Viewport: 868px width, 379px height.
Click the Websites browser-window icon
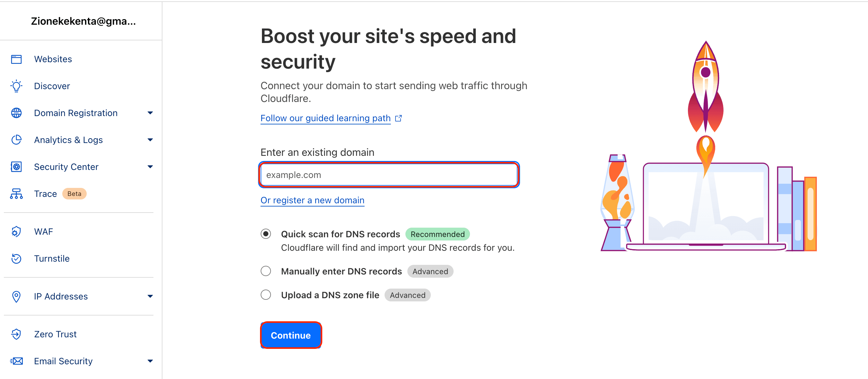tap(16, 59)
